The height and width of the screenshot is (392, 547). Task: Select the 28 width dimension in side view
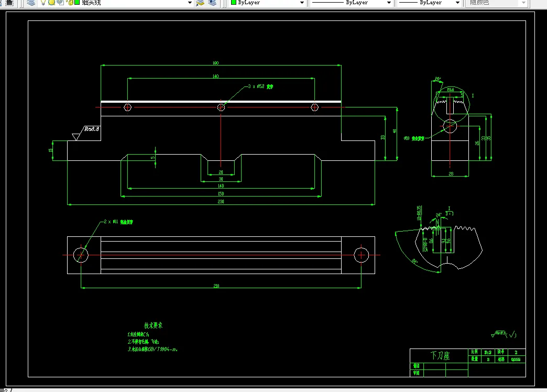[x=451, y=173]
